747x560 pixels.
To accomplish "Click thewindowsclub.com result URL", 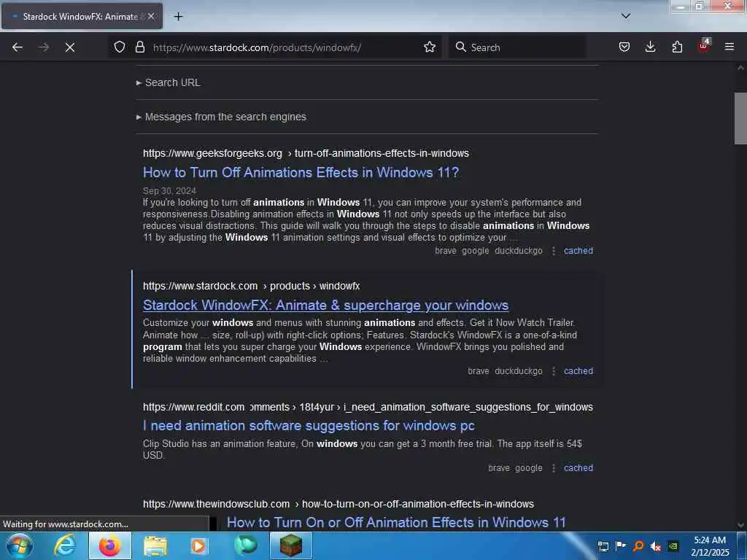I will (338, 504).
